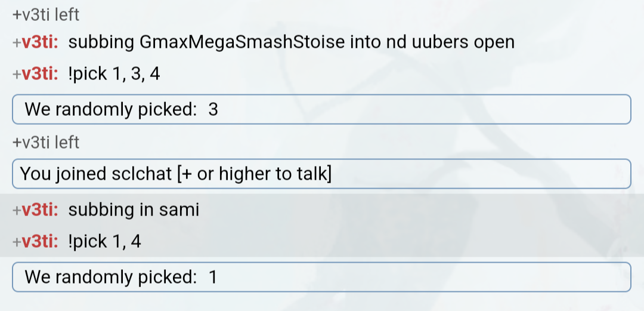The image size is (644, 311).
Task: Select v3ti username beside '!pick 1, 4'
Action: pyautogui.click(x=39, y=242)
